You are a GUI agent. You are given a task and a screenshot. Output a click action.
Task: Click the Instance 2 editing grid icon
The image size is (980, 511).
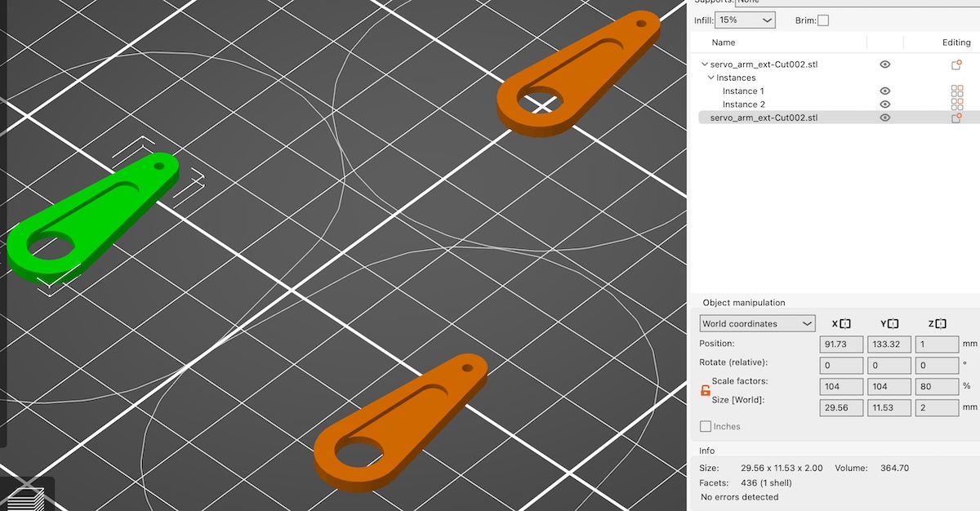pyautogui.click(x=957, y=104)
